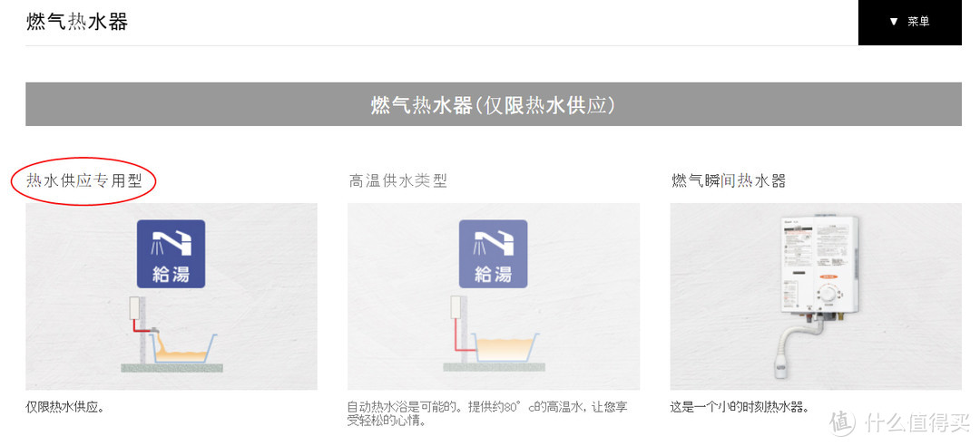This screenshot has height=446, width=980.
Task: Click the light purple 給湯 faucet icon
Action: pyautogui.click(x=493, y=254)
